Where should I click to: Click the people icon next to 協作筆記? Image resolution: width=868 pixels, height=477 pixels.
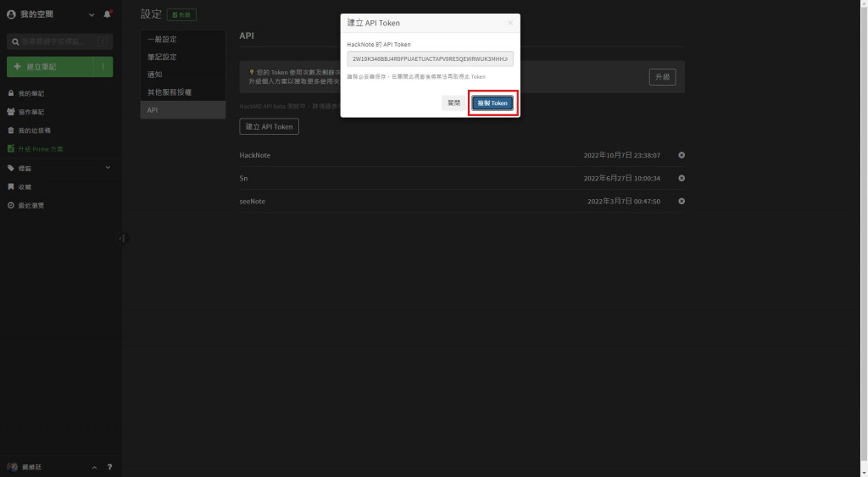10,112
